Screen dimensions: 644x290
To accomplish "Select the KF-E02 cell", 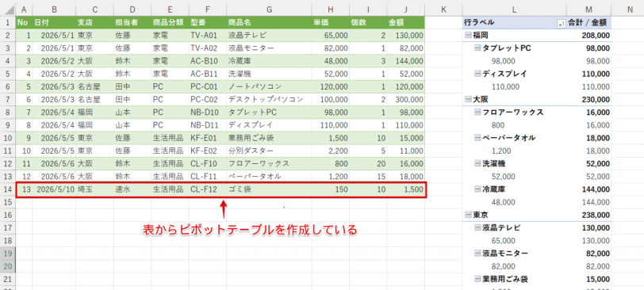I will click(208, 151).
